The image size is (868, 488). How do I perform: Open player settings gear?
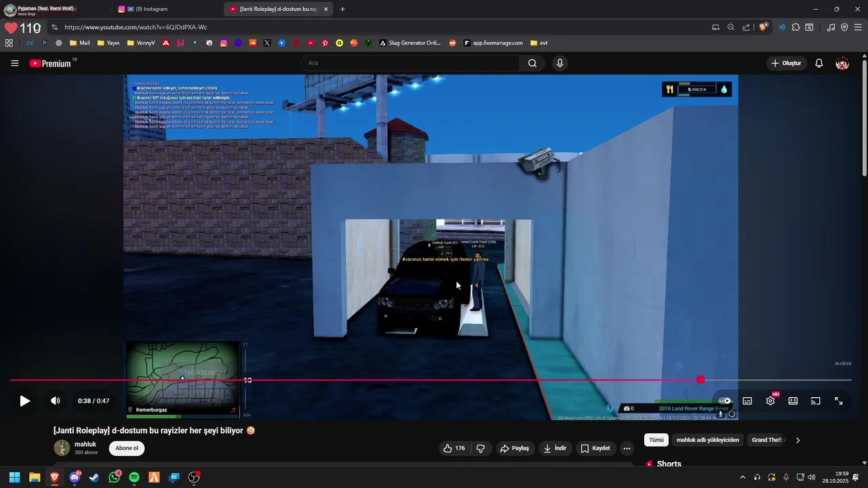(770, 401)
